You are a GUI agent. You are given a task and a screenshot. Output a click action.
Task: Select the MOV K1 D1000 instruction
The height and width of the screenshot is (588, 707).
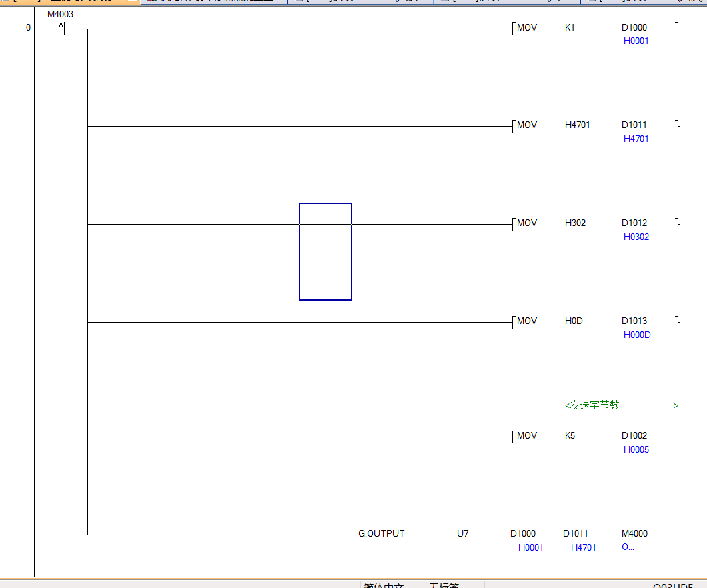click(x=527, y=28)
